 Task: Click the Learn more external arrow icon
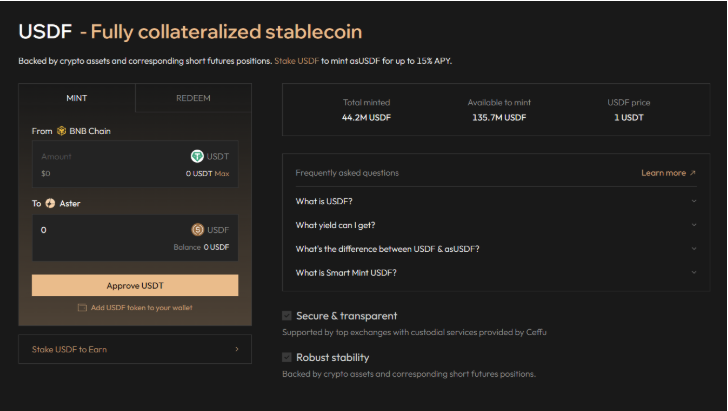(693, 173)
